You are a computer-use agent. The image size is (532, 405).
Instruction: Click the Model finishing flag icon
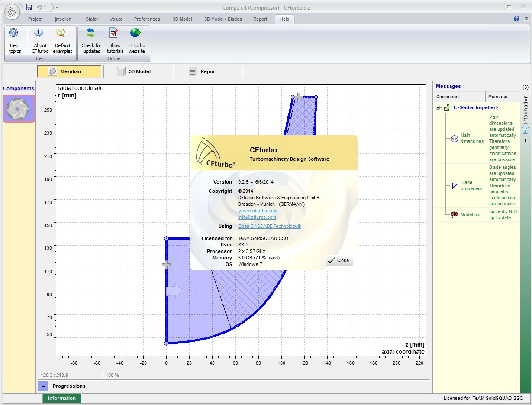click(x=454, y=214)
